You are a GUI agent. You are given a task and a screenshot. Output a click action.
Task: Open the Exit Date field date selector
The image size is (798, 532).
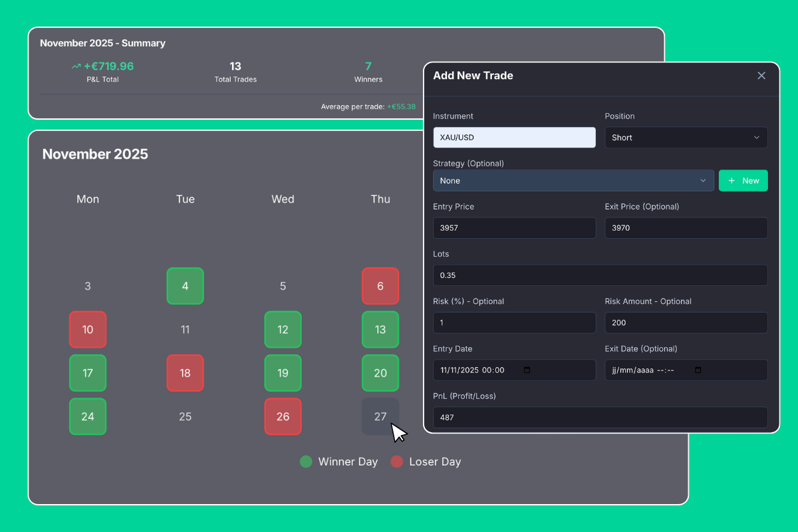pyautogui.click(x=697, y=370)
